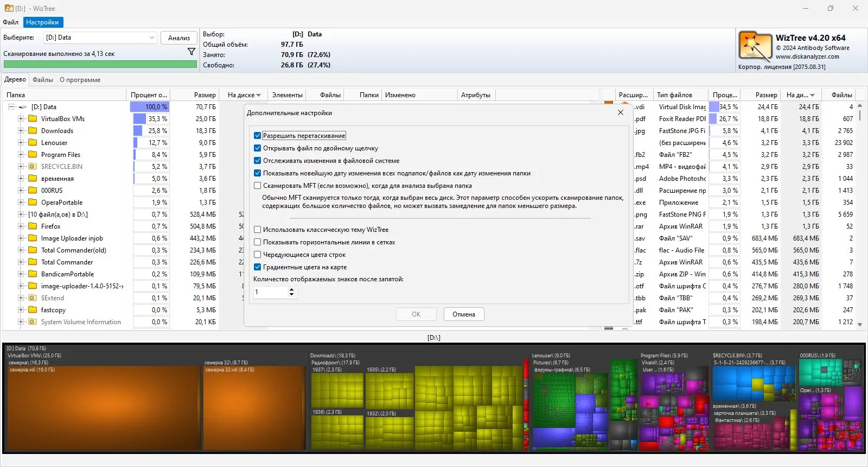
Task: Uncheck 'Градиентные цвета на карте'
Action: coord(258,267)
